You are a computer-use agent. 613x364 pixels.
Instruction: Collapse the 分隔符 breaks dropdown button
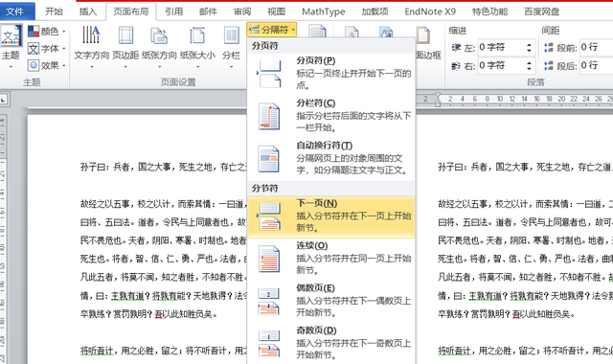[x=272, y=30]
